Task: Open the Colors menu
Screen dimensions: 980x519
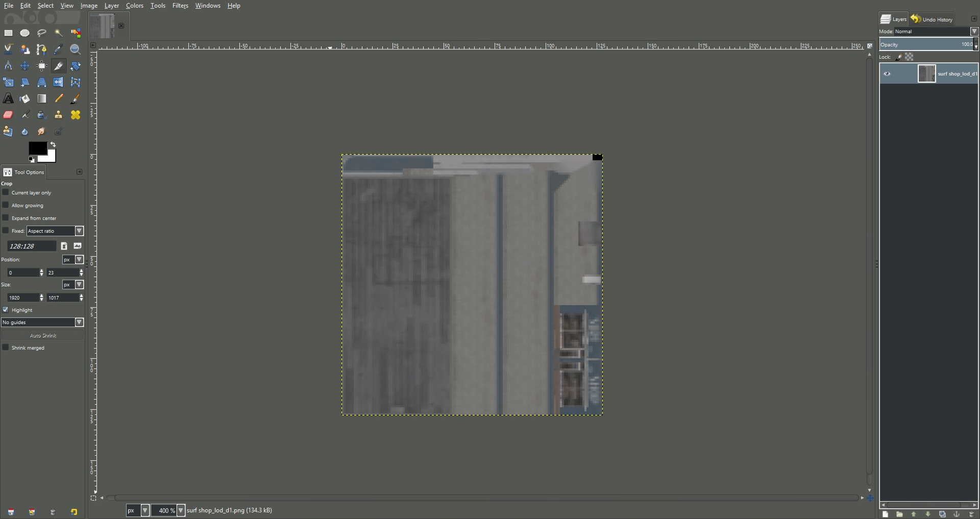Action: 135,6
